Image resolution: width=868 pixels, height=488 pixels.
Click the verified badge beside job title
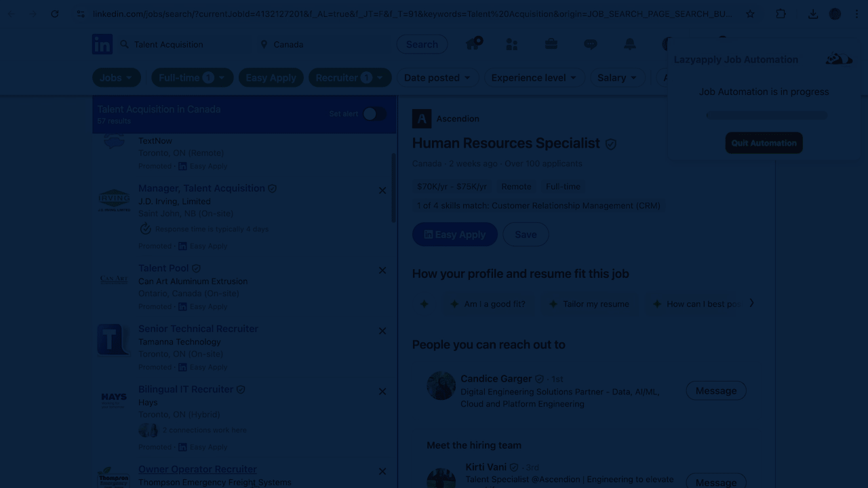tap(611, 144)
